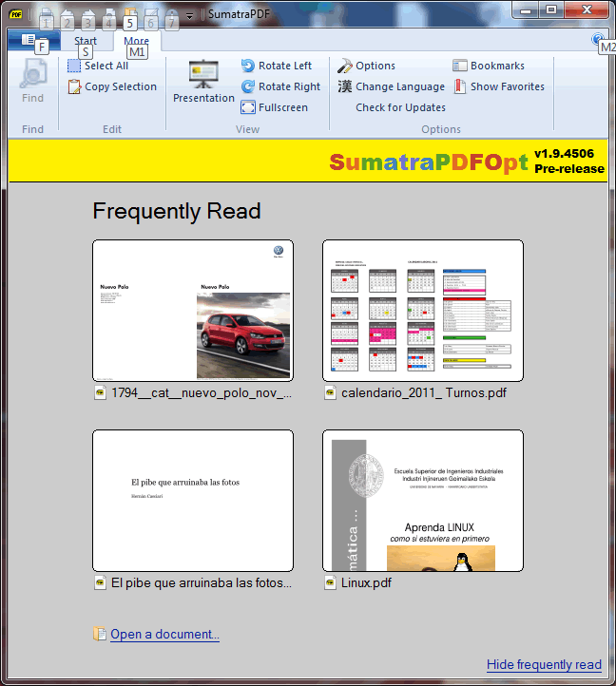Click El pibe que arruinaba las fotos file name
Screen dimensions: 616x686
point(202,582)
